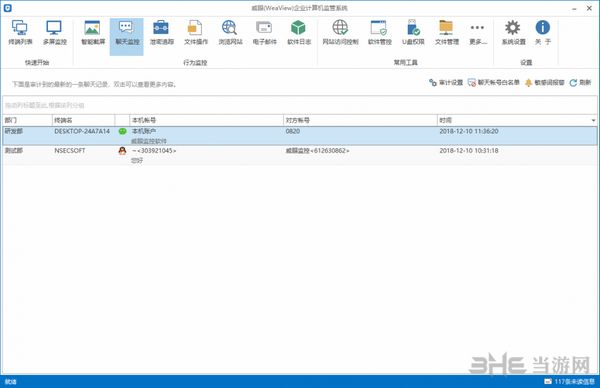Click message preview 您好 in NSECSOFT row
Screen dimensions: 600x388
click(137, 160)
